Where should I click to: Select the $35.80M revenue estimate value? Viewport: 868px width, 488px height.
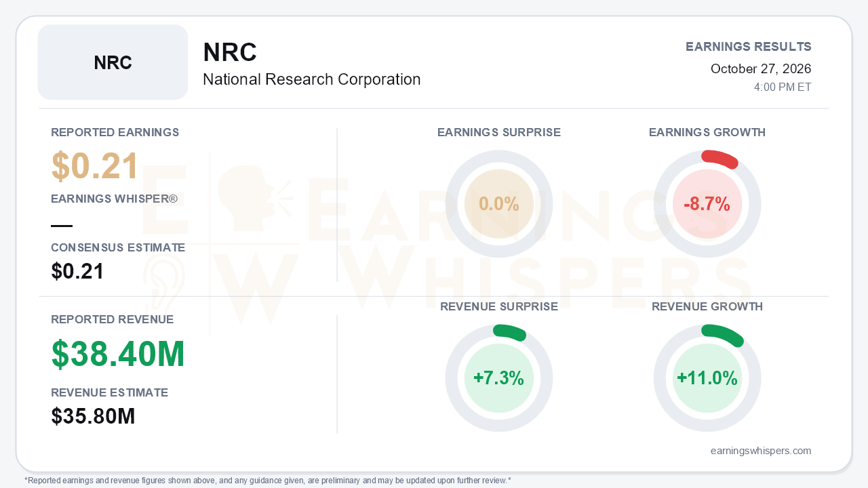click(x=94, y=416)
